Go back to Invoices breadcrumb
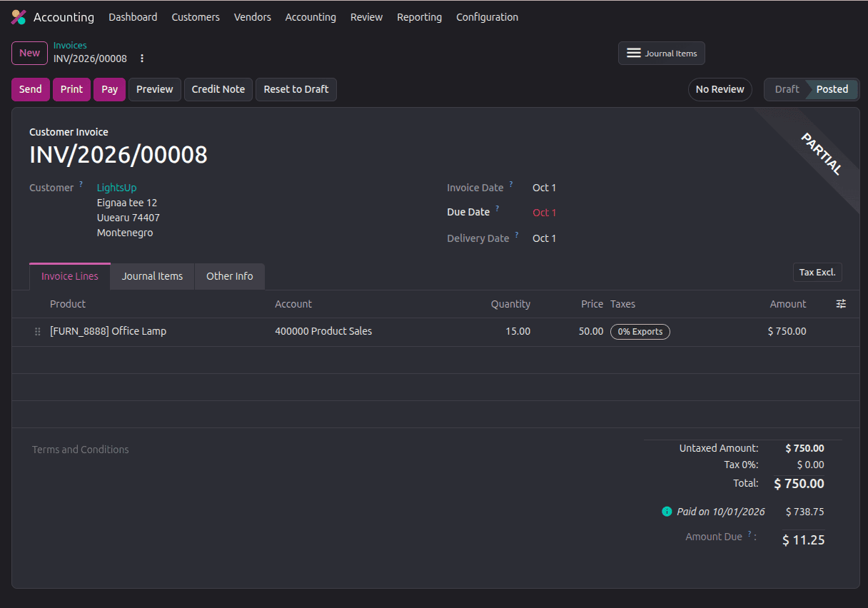 (70, 46)
